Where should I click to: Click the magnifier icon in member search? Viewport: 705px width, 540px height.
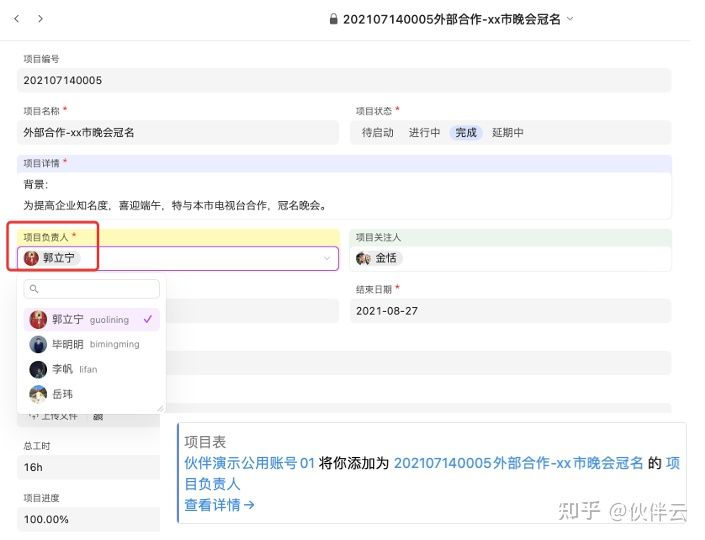click(x=34, y=289)
